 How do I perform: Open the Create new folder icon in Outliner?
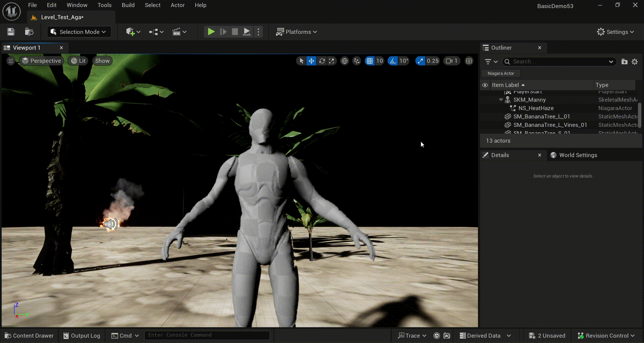624,61
